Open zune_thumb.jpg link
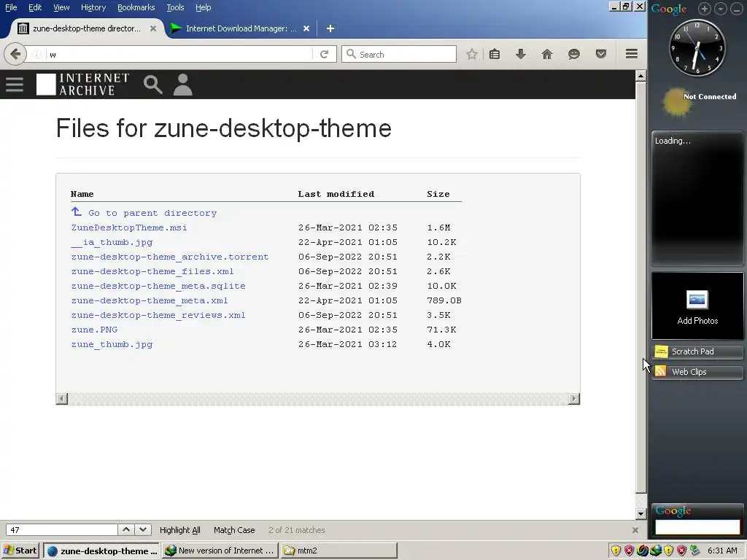Viewport: 747px width, 560px height. click(x=112, y=344)
